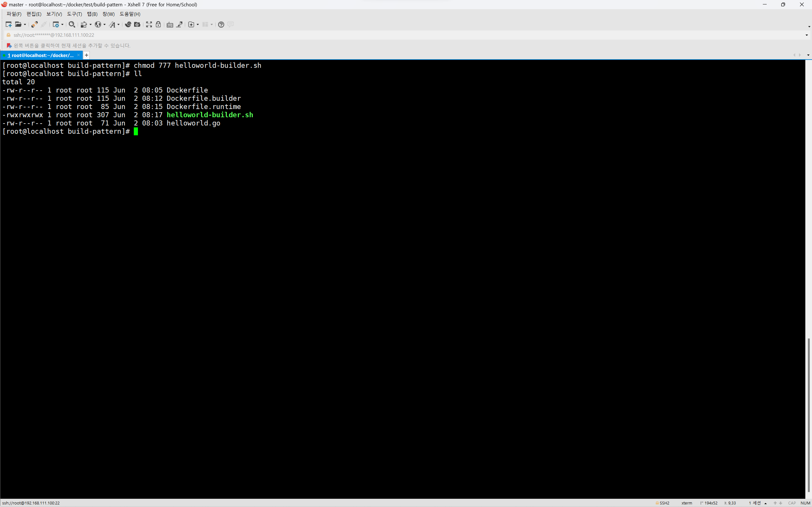
Task: Expand the encoding globe dropdown arrow
Action: click(104, 24)
